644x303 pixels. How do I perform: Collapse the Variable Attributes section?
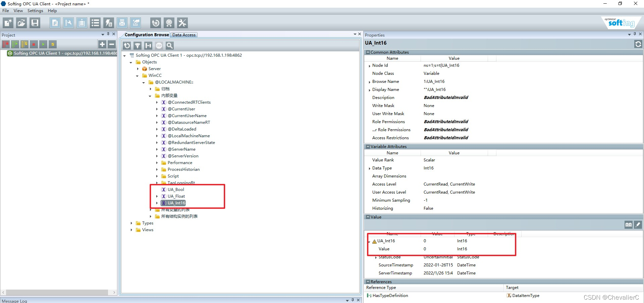point(368,147)
